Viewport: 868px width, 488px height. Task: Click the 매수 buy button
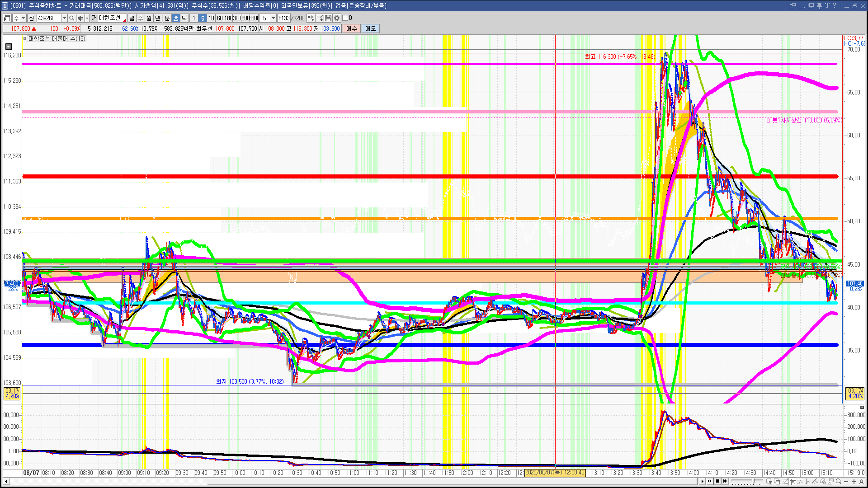pyautogui.click(x=352, y=28)
